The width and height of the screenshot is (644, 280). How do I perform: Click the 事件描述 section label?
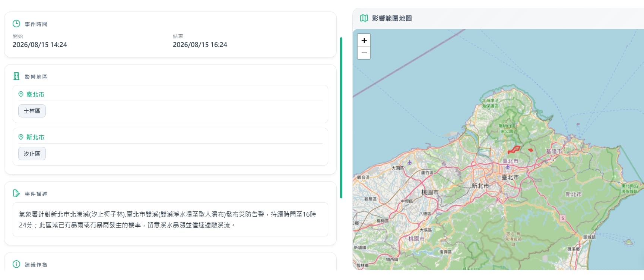point(36,194)
